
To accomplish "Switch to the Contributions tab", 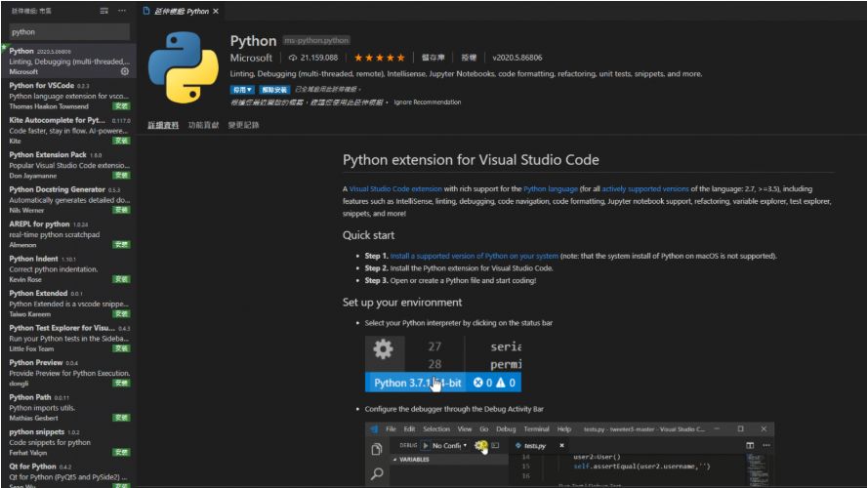I will tap(203, 125).
